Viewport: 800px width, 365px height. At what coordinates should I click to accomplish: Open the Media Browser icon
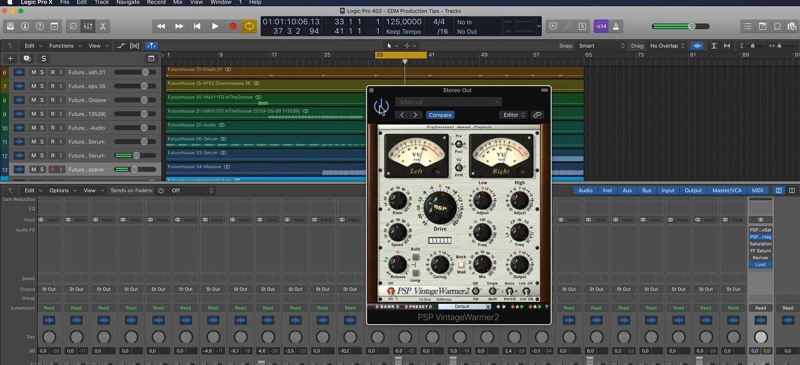tap(791, 26)
